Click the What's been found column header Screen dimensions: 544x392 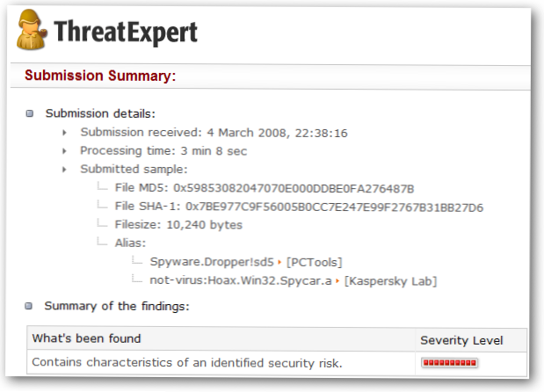tap(86, 338)
